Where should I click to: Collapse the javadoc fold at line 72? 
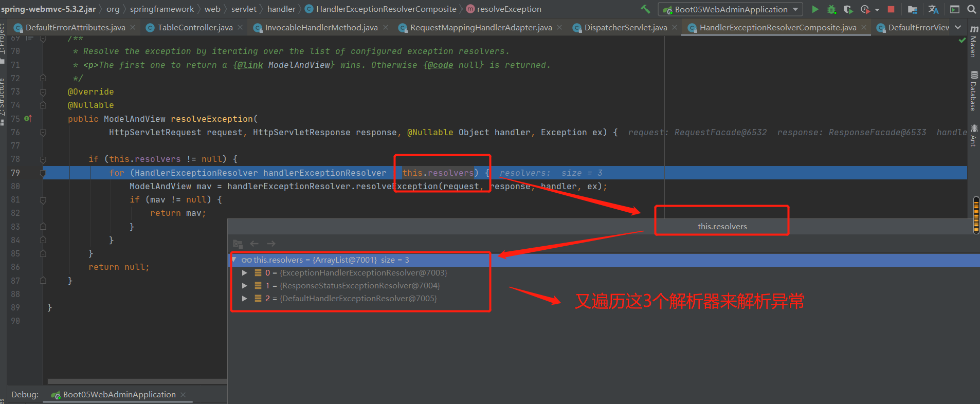tap(43, 78)
